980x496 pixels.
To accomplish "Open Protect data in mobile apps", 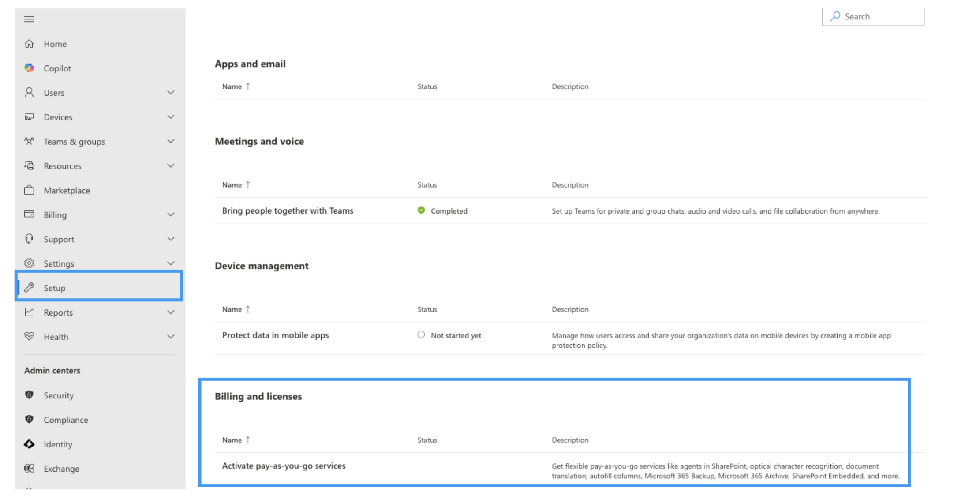I will tap(275, 335).
